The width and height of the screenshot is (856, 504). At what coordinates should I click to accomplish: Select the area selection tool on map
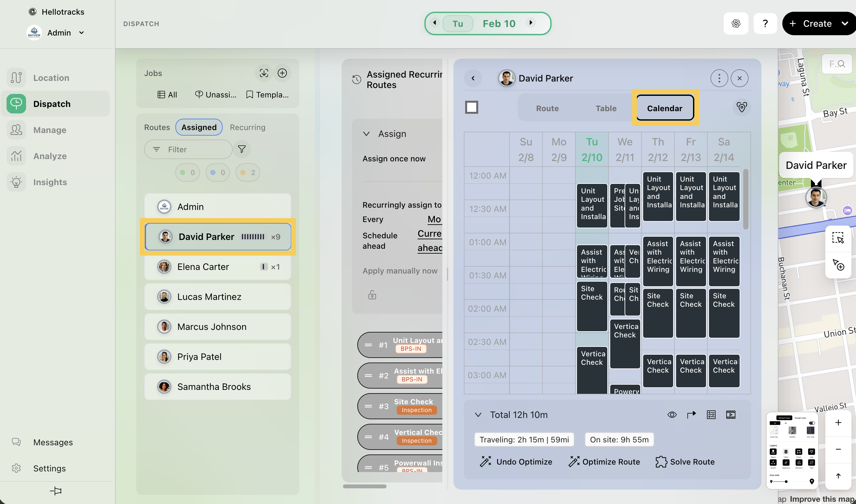coord(838,238)
